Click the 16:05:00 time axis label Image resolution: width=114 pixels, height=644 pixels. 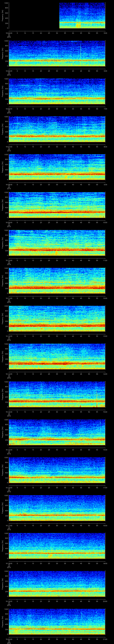(x=9, y=71)
